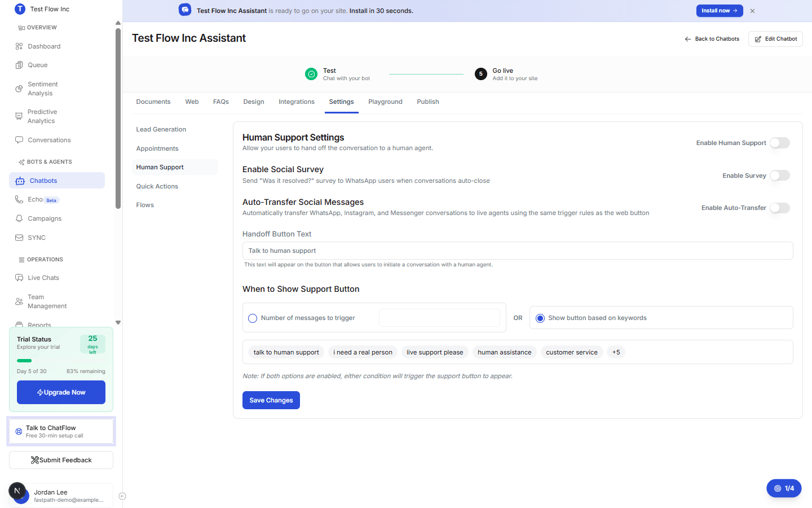Click the Queue clipboard icon

pos(19,65)
